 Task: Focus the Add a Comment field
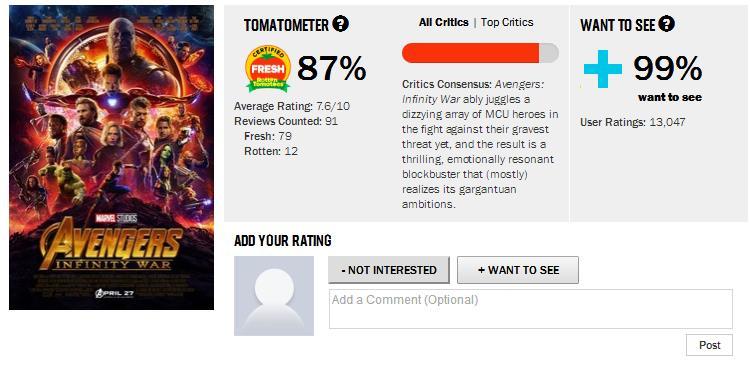530,309
